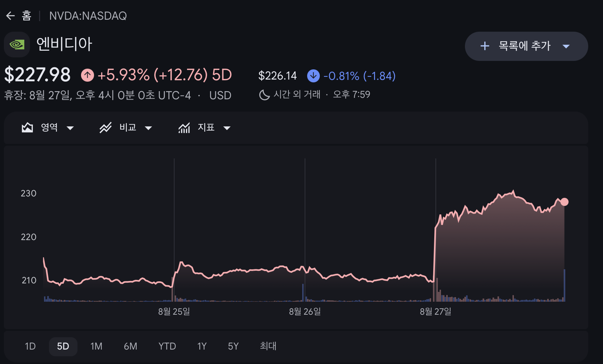Click the pink up-arrow change indicator
The image size is (603, 364).
pyautogui.click(x=87, y=75)
